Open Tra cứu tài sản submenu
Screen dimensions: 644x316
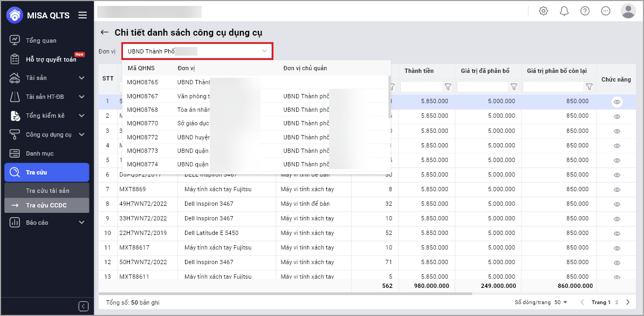pos(47,191)
